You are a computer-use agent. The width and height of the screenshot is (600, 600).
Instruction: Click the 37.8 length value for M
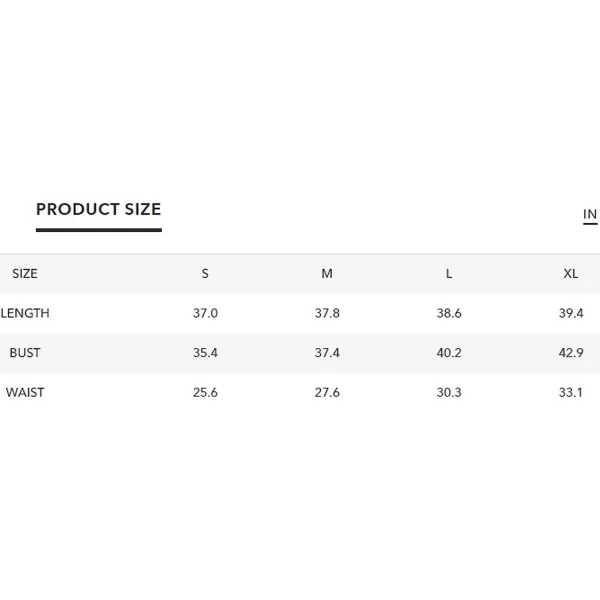pyautogui.click(x=327, y=313)
